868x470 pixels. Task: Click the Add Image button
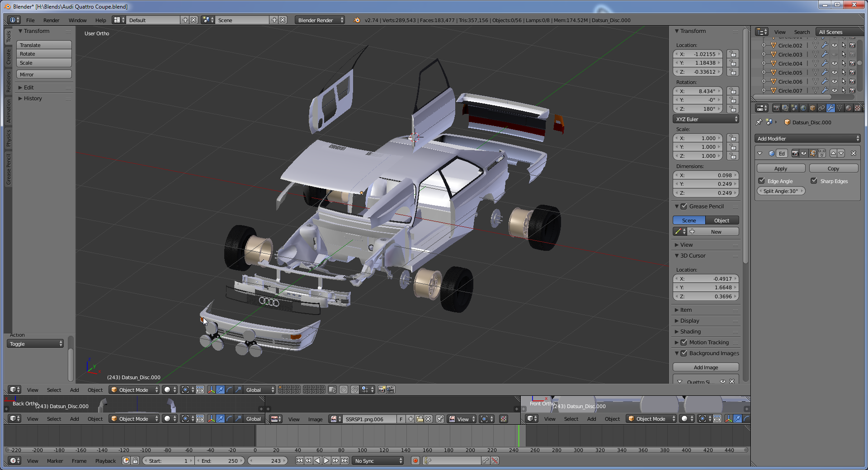click(x=706, y=367)
